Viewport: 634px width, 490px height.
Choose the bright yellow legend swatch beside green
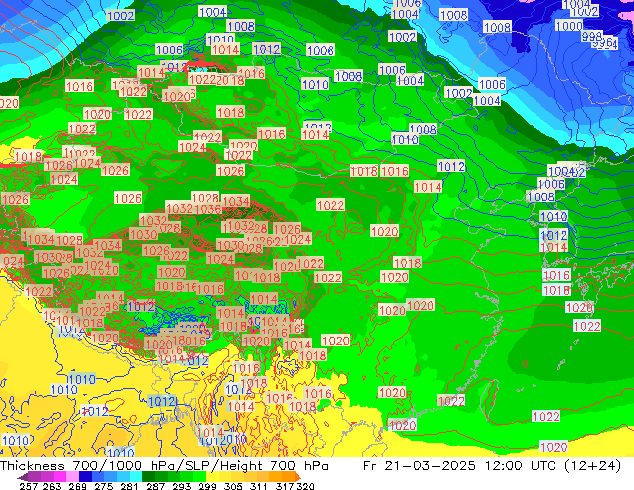pos(212,477)
